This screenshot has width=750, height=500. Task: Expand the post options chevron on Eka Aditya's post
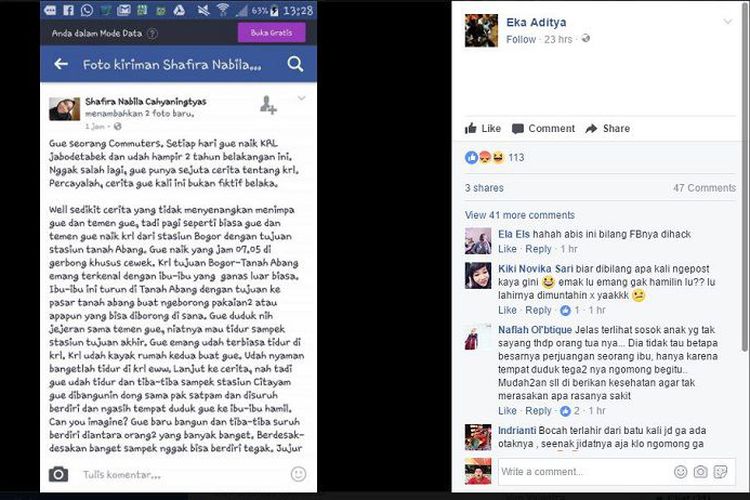pyautogui.click(x=728, y=22)
